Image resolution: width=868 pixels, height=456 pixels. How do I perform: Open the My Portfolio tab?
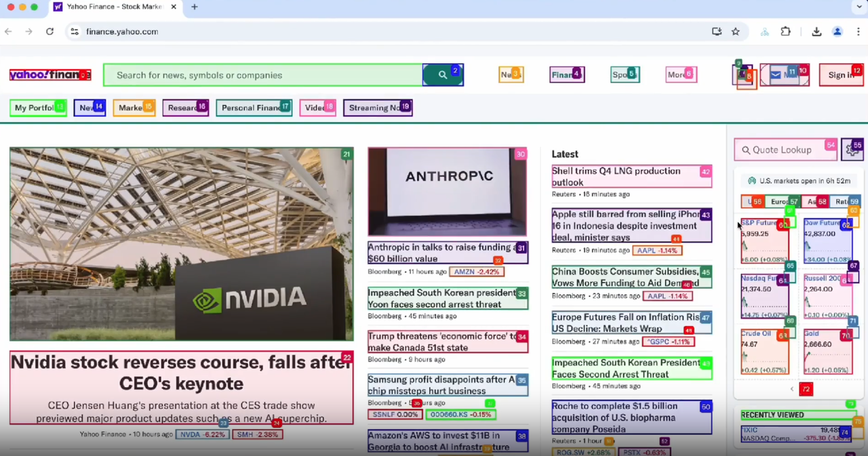[x=38, y=108]
